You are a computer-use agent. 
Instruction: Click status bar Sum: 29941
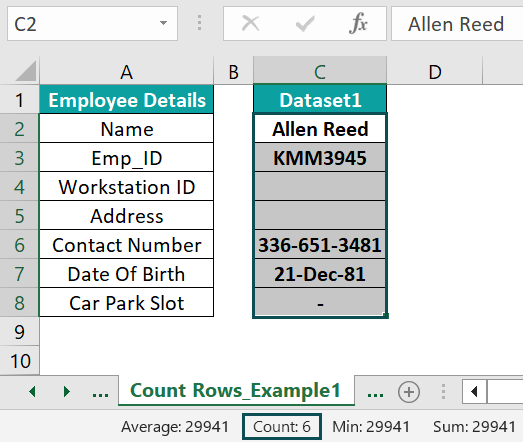pyautogui.click(x=474, y=427)
